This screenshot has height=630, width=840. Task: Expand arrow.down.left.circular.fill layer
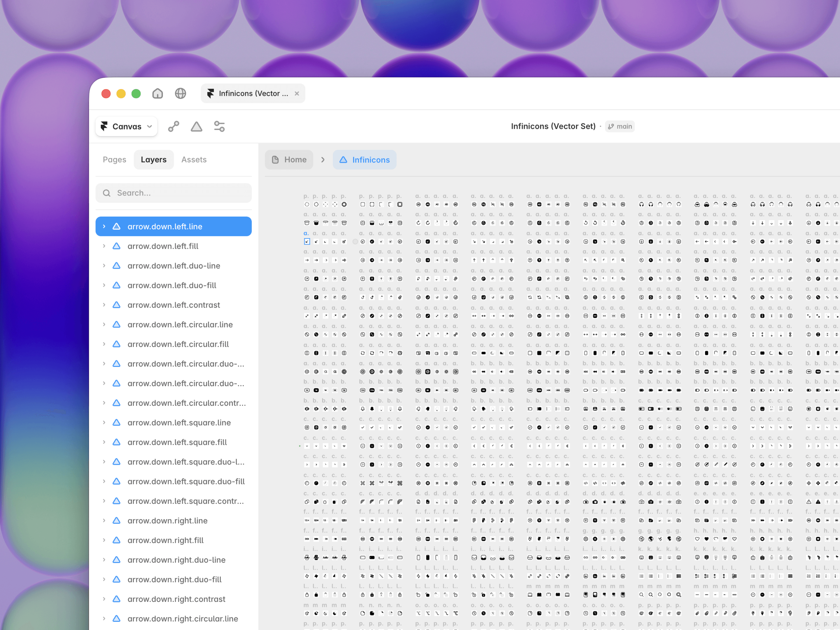(104, 344)
